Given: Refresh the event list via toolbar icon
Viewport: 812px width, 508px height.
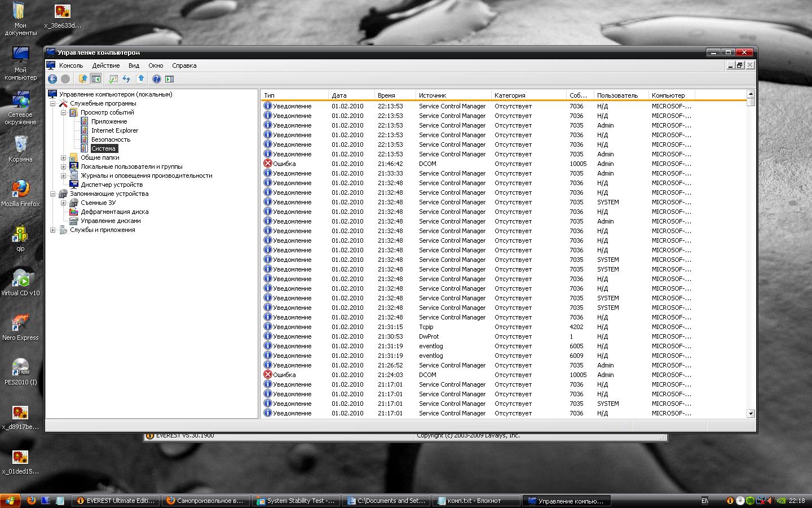Looking at the screenshot, I should (126, 79).
